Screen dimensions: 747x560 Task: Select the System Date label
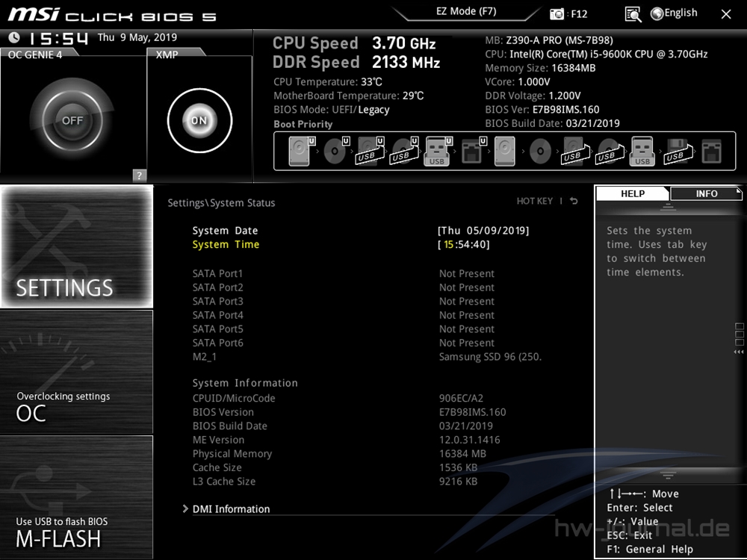tap(225, 231)
